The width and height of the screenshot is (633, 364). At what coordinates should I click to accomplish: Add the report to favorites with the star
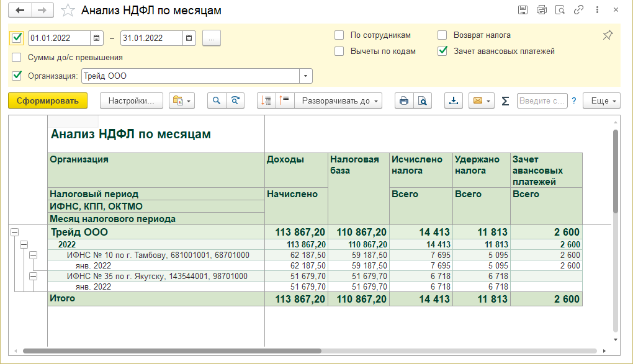pos(69,11)
